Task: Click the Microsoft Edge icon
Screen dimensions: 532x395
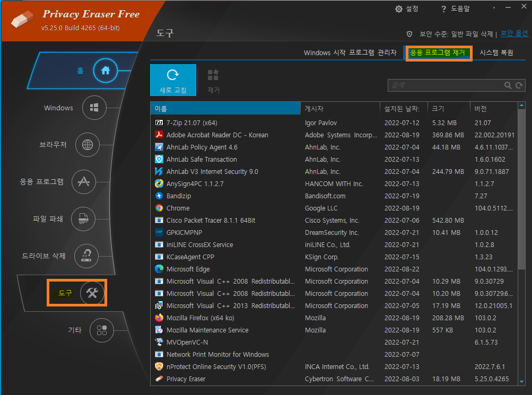Action: [x=159, y=269]
